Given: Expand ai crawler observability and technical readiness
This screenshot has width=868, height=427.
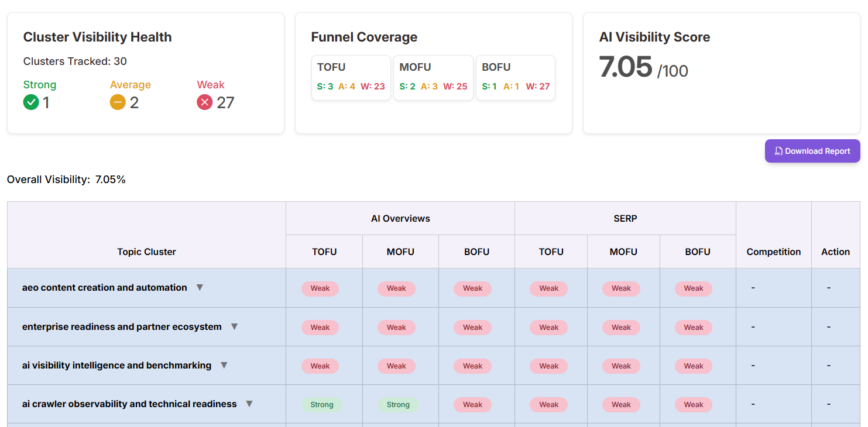Looking at the screenshot, I should click(249, 404).
